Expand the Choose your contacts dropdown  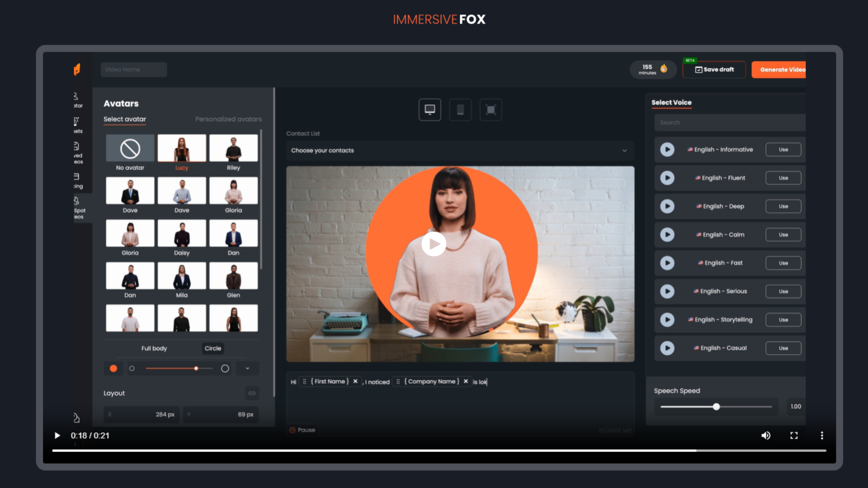pyautogui.click(x=460, y=150)
